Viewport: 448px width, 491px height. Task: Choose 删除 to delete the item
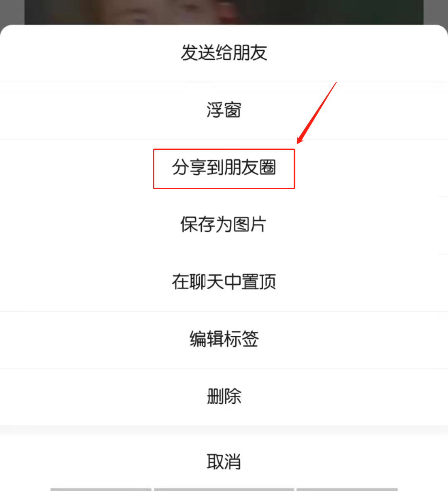click(224, 396)
